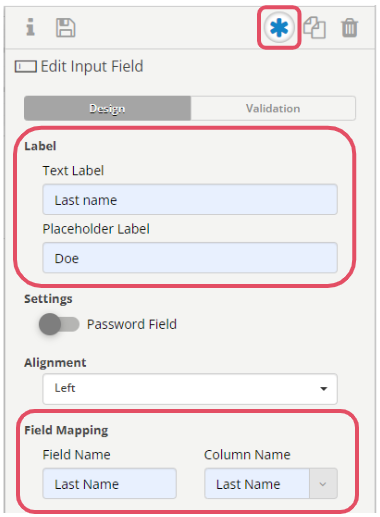The height and width of the screenshot is (517, 380).
Task: Click the Field Mapping section heading
Action: [66, 430]
